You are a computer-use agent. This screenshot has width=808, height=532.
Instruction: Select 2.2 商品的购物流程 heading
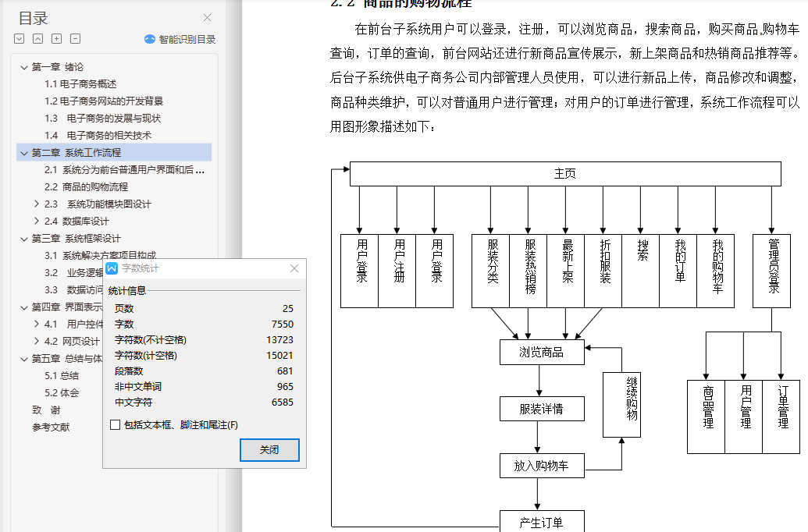pyautogui.click(x=86, y=187)
